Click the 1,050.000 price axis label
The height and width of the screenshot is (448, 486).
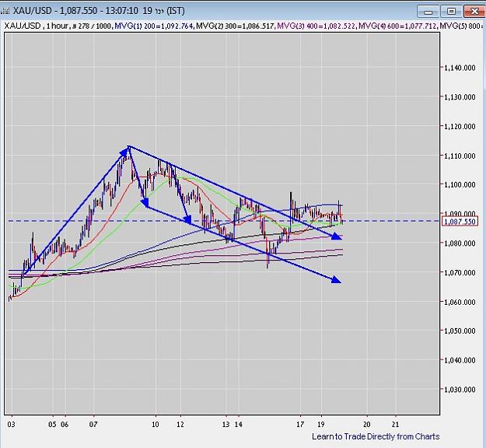click(460, 331)
